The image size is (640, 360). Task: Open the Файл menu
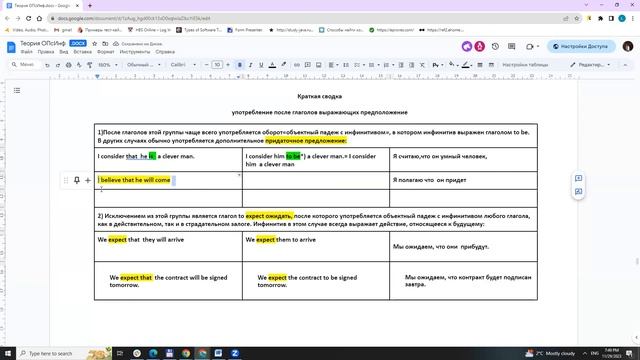point(27,52)
